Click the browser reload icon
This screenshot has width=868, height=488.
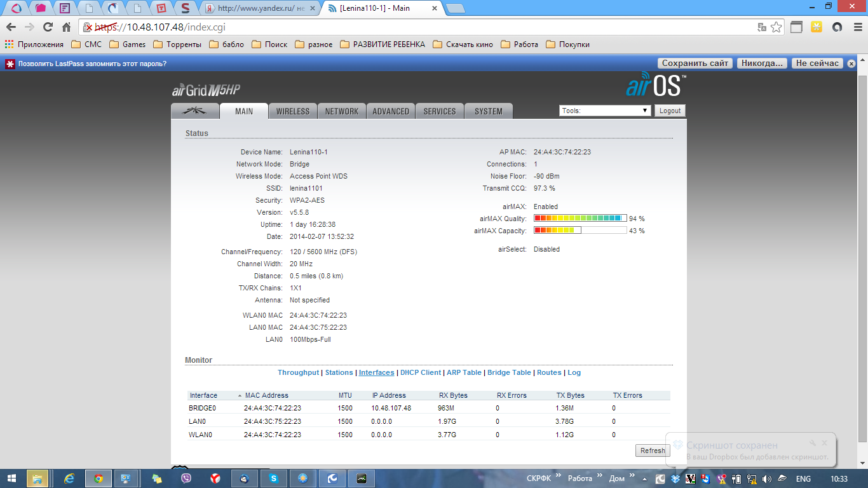48,27
